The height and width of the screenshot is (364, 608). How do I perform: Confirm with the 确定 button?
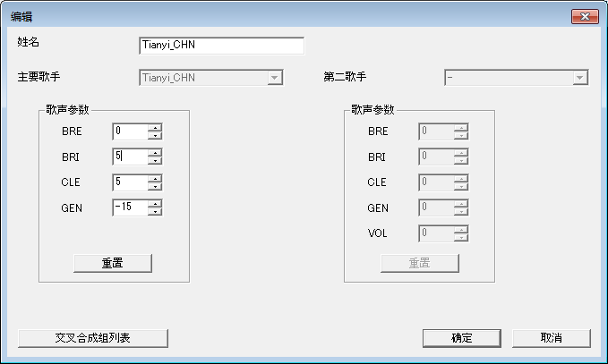point(461,338)
